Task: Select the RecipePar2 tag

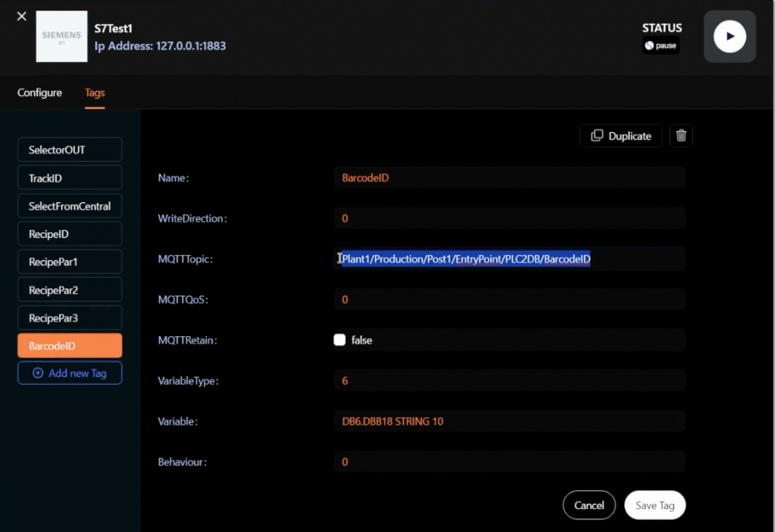Action: click(69, 290)
